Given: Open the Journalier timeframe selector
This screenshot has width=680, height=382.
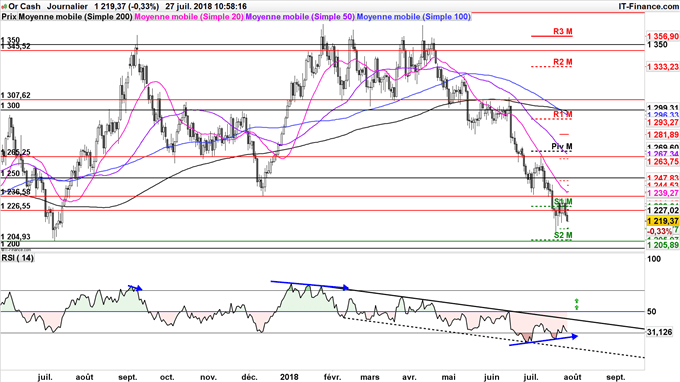Looking at the screenshot, I should pos(67,7).
